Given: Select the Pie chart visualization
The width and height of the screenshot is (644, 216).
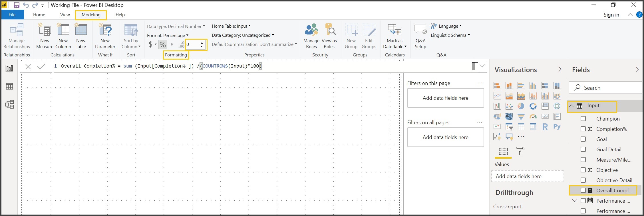Looking at the screenshot, I should pos(521,106).
